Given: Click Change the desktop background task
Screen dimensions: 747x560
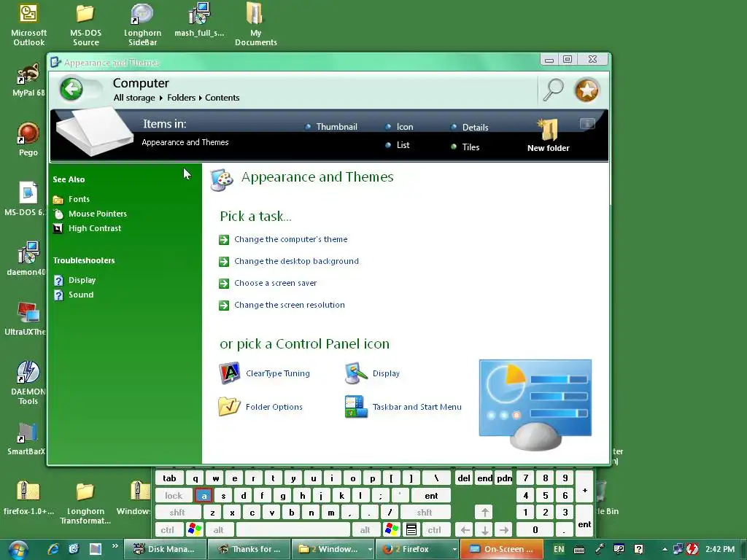Looking at the screenshot, I should 289,261.
